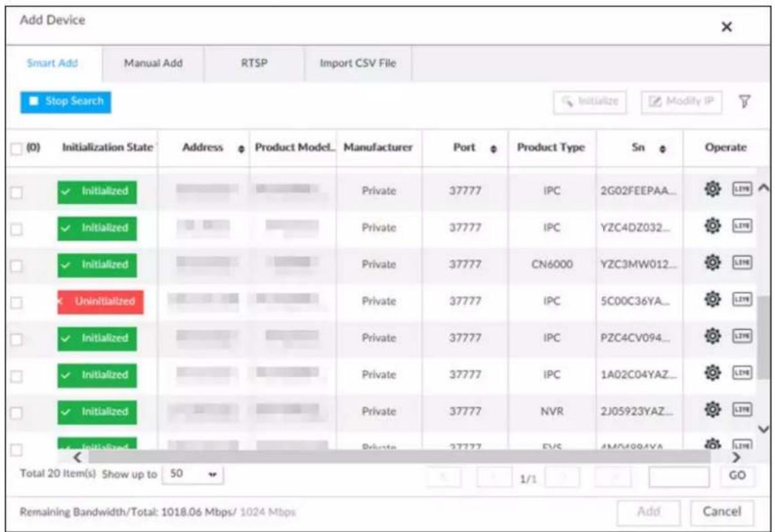The width and height of the screenshot is (775, 532).
Task: Click live icon in 5C00C36YA row
Action: tap(742, 299)
